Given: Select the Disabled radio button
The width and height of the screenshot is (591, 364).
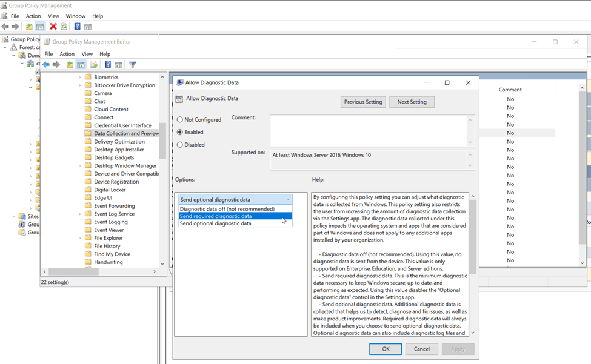Looking at the screenshot, I should coord(180,145).
